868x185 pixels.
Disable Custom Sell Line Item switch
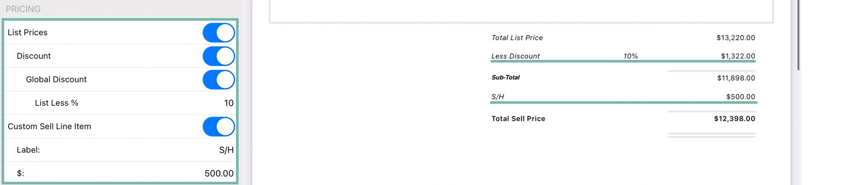219,127
